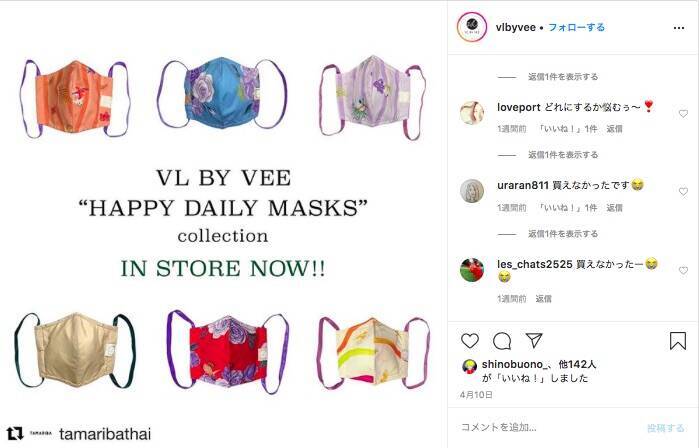Open the uraran811 username link
699x448 pixels.
(x=522, y=185)
